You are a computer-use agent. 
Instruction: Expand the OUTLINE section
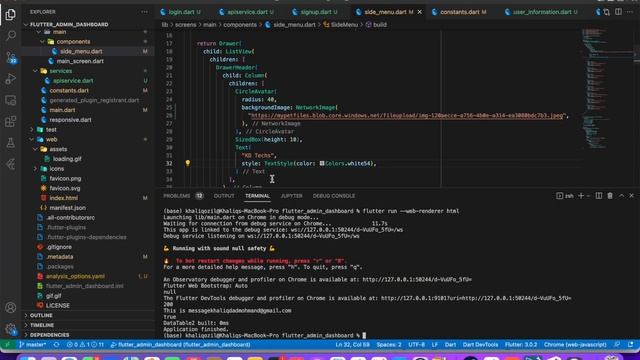pos(41,315)
